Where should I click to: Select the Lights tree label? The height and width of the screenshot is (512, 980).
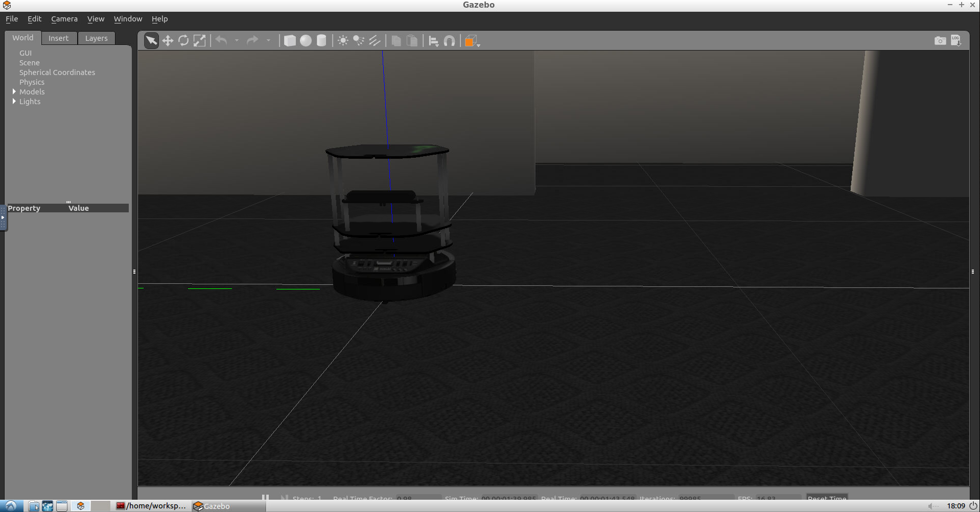[30, 102]
